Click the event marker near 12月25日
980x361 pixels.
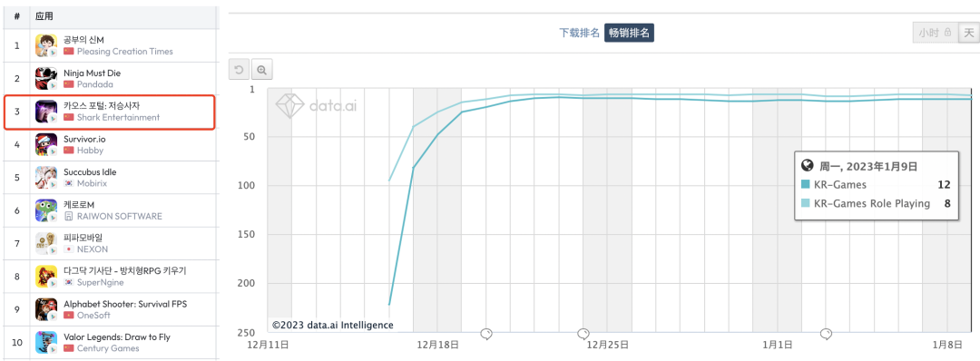click(x=583, y=334)
